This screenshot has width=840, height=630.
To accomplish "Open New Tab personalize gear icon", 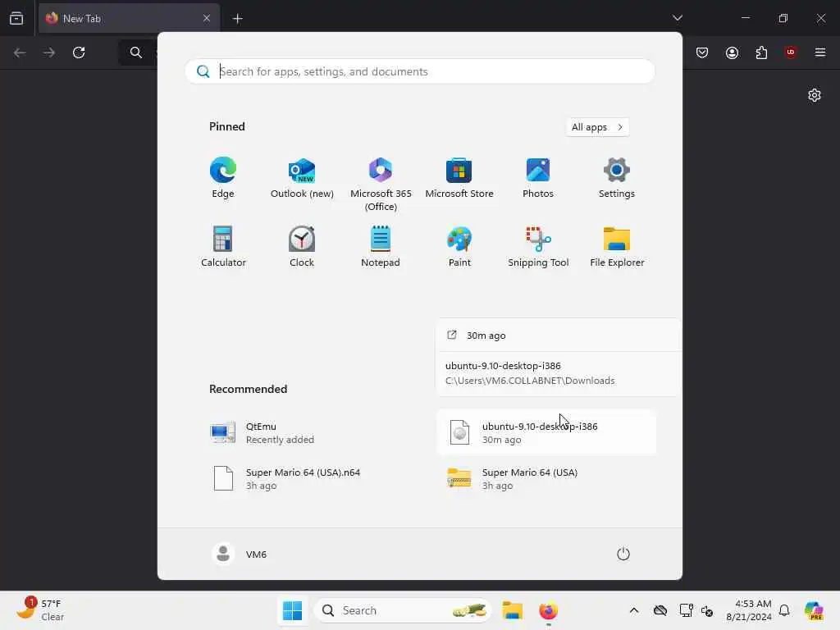I will pyautogui.click(x=815, y=95).
